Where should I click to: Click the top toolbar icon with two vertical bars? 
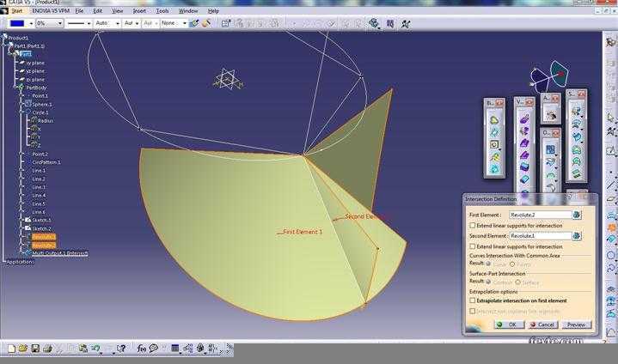[x=390, y=24]
